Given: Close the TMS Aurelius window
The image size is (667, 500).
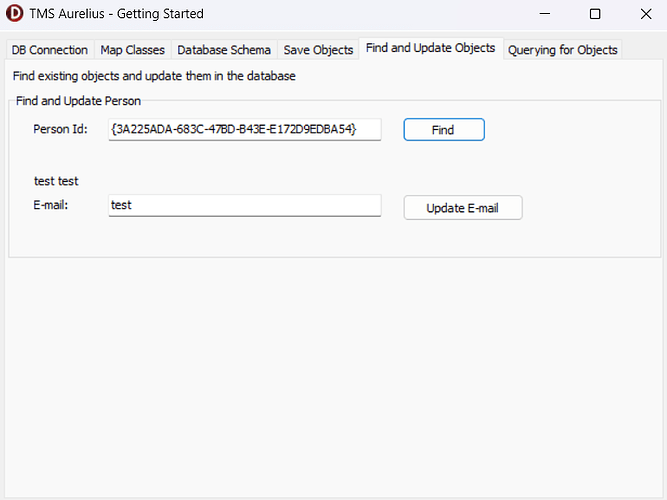Looking at the screenshot, I should (x=646, y=14).
